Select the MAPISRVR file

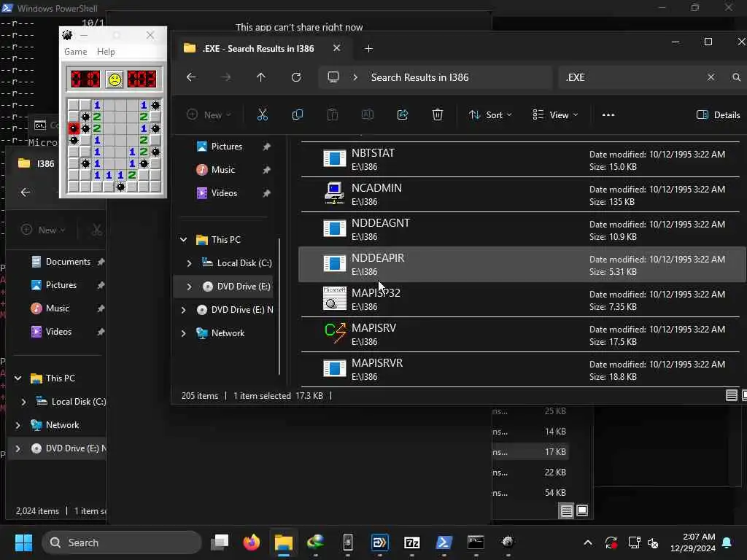[522, 370]
